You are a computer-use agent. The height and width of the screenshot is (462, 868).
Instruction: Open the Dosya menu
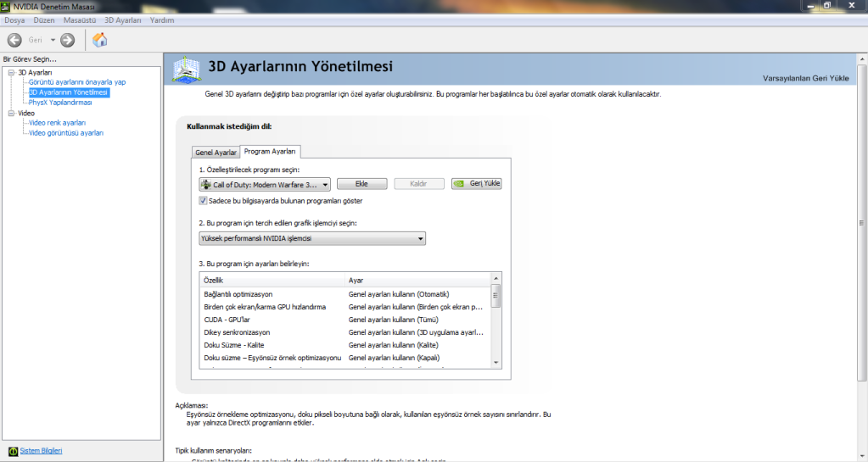(x=14, y=19)
